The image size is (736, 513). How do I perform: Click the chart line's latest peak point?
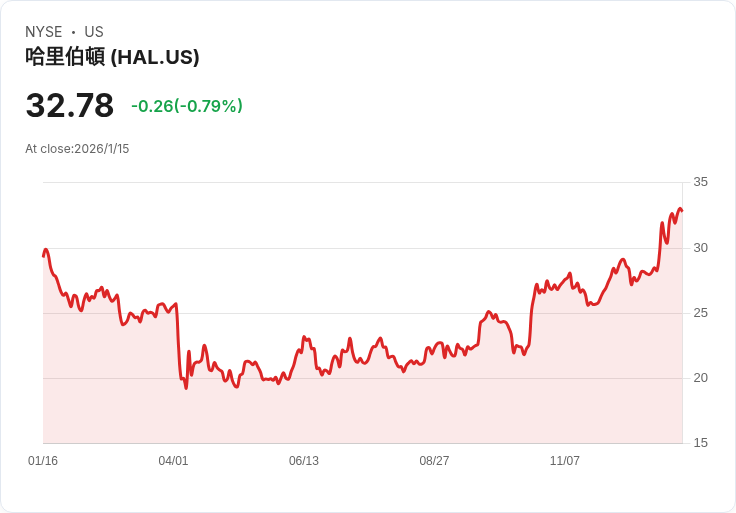click(679, 208)
